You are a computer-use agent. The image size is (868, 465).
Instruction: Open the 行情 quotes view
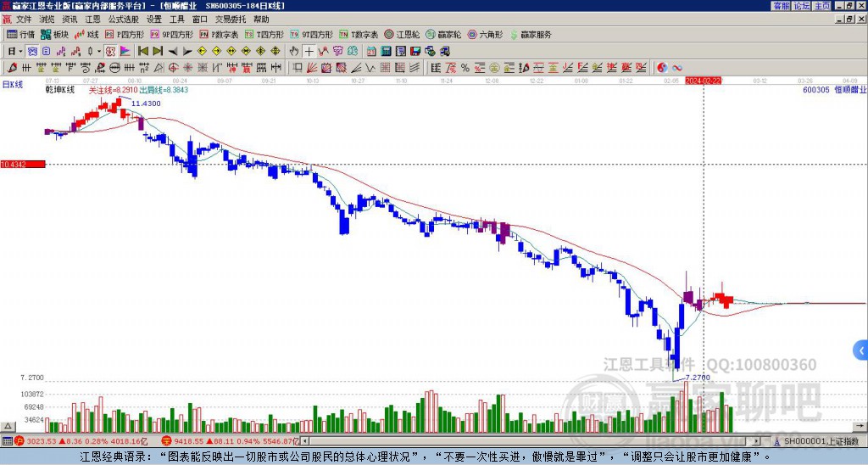coord(20,34)
